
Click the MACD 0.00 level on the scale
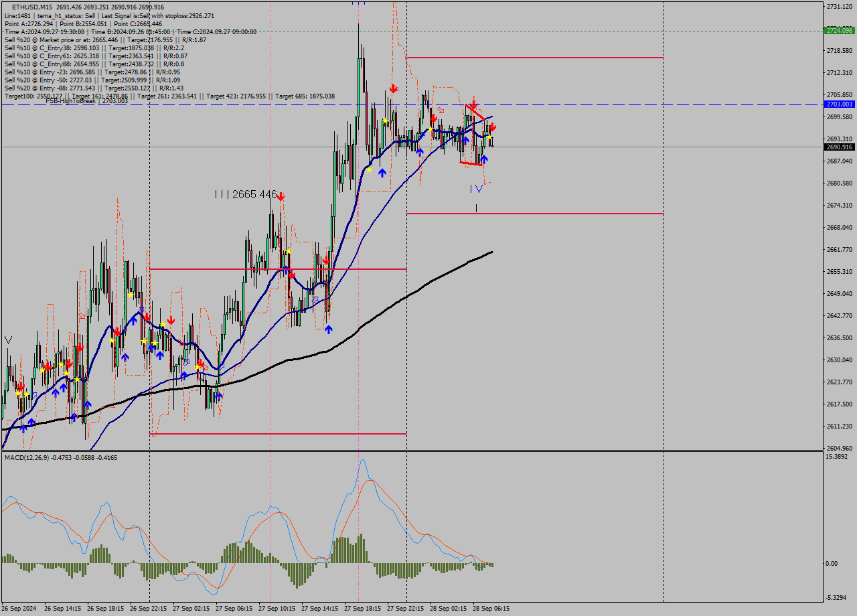click(832, 563)
